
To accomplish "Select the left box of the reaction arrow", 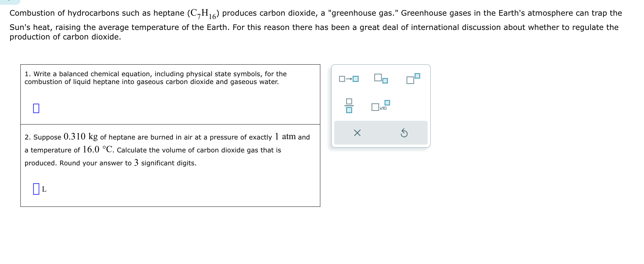I will click(341, 79).
